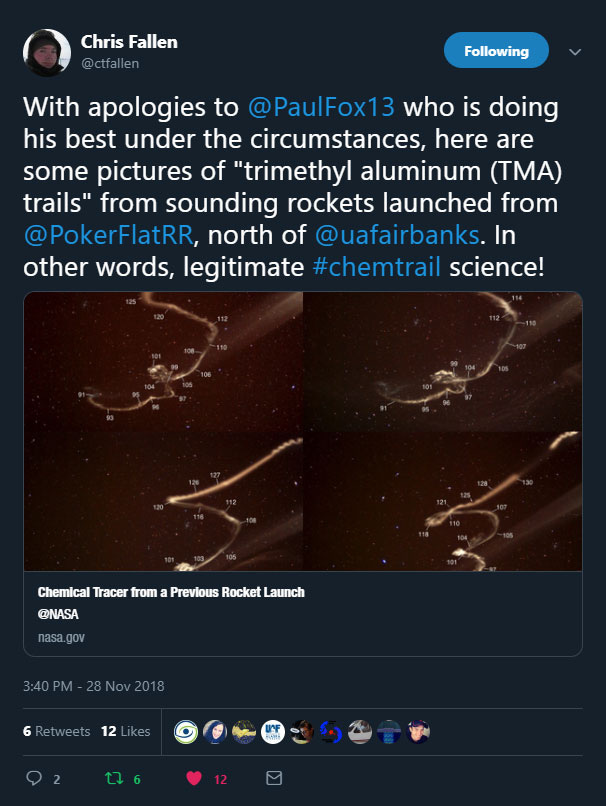Unlike the tweet using the red heart
Viewport: 606px width, 806px height.
pyautogui.click(x=196, y=779)
